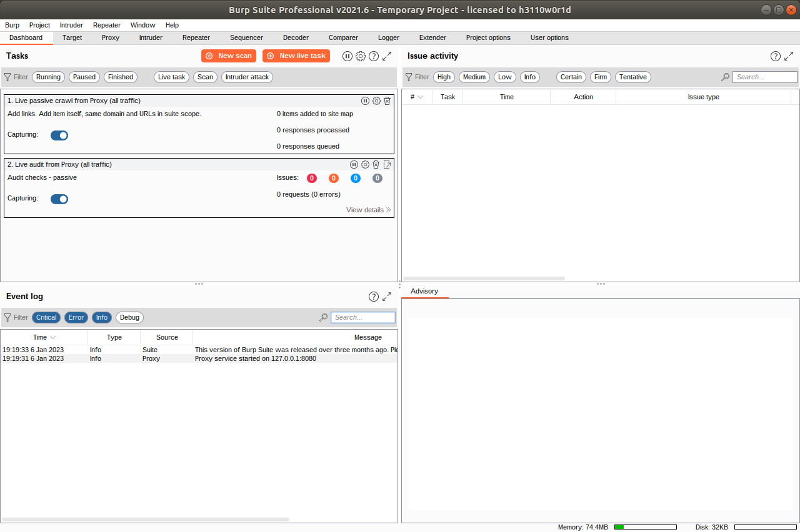Switch to the Proxy tab
Screen dimensions: 800x532
[x=111, y=38]
